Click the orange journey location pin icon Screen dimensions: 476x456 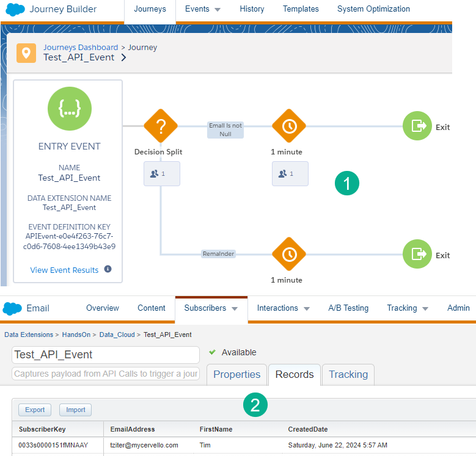pyautogui.click(x=26, y=53)
